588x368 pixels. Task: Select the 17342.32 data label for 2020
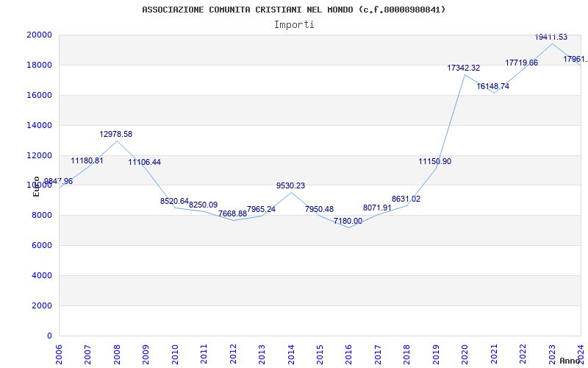464,68
